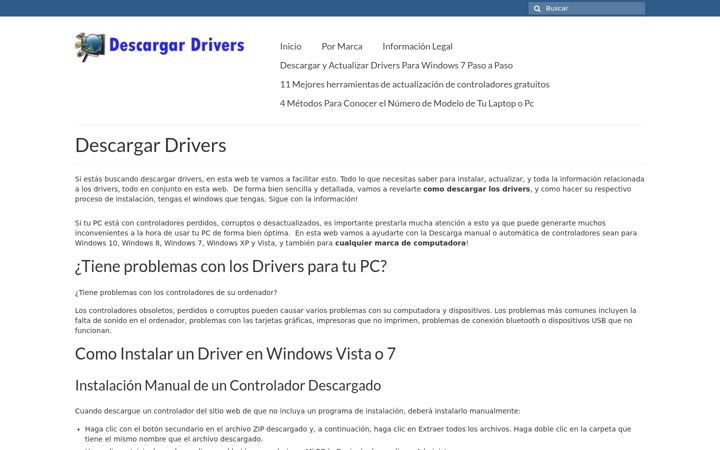Click line '¿Tiene problemas con los controladores de su ordenador?'

[176, 292]
